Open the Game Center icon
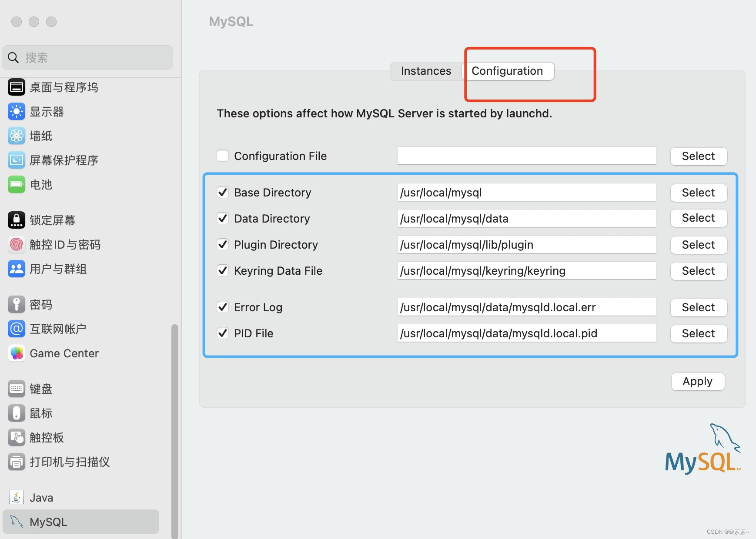 17,353
